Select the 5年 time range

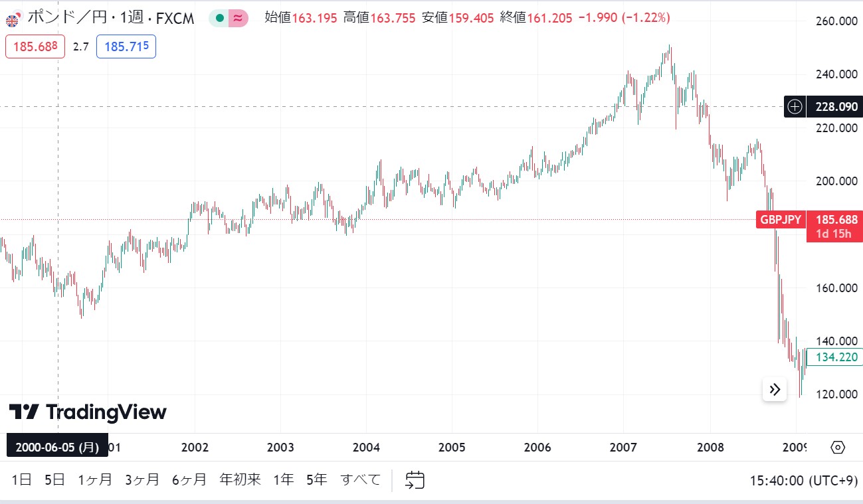tap(317, 479)
